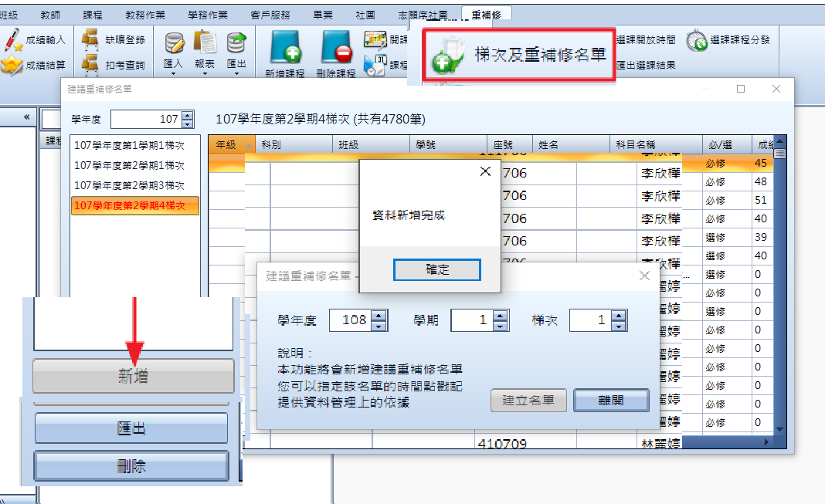
Task: Increase the 梯次 value with the up arrow
Action: [x=619, y=316]
